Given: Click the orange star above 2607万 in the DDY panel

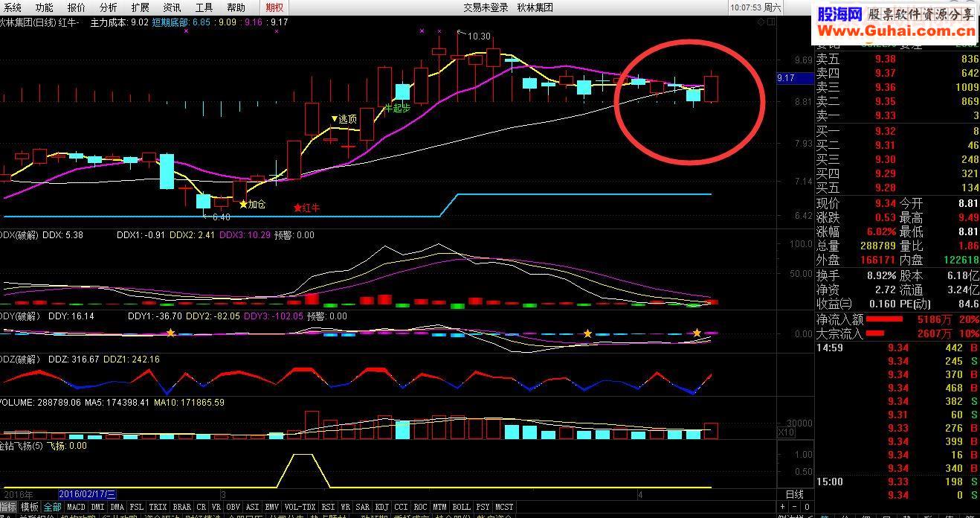Looking at the screenshot, I should point(697,333).
